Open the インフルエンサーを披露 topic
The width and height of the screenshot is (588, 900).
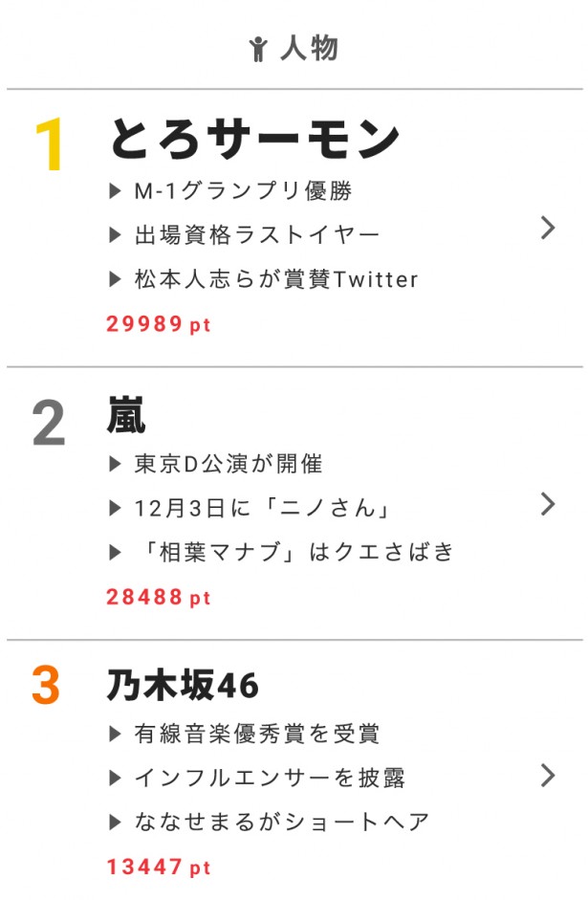click(270, 778)
